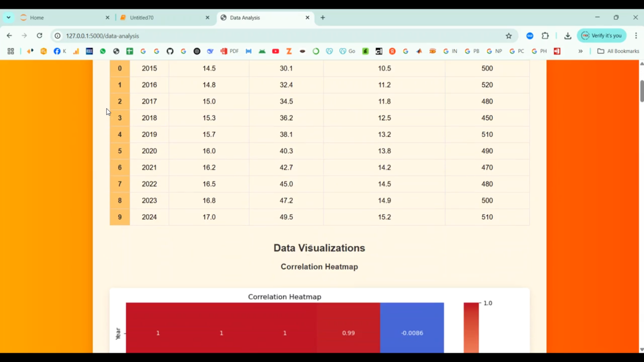Viewport: 644px width, 362px height.
Task: Open the WhatsApp bookmark
Action: coord(103,51)
